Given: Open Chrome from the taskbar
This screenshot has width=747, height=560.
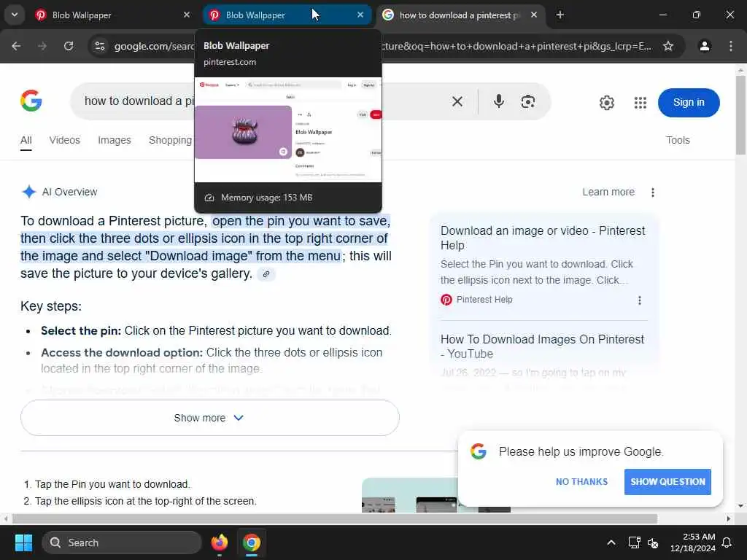Looking at the screenshot, I should (251, 542).
